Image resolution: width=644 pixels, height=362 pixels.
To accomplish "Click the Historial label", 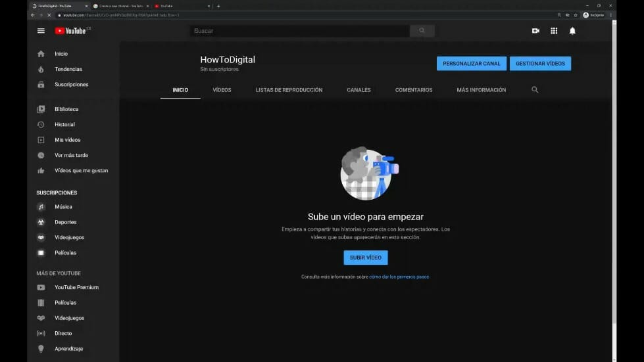I will pyautogui.click(x=65, y=125).
